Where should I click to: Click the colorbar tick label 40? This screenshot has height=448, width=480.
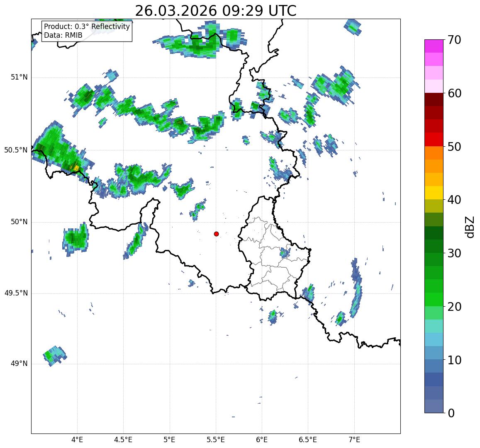(x=454, y=200)
